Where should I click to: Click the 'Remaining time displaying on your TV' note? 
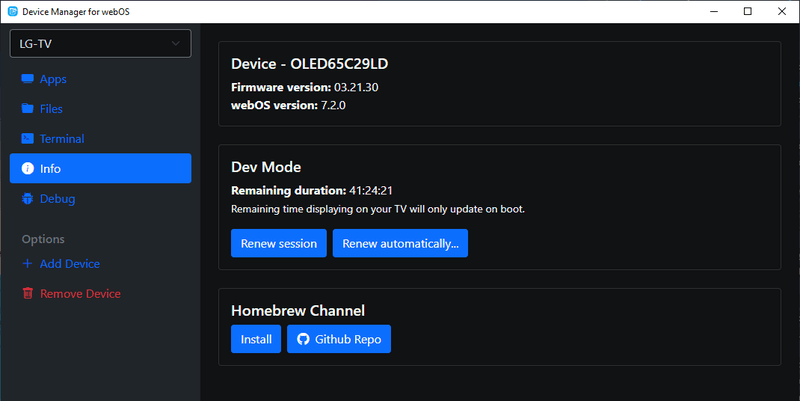378,209
